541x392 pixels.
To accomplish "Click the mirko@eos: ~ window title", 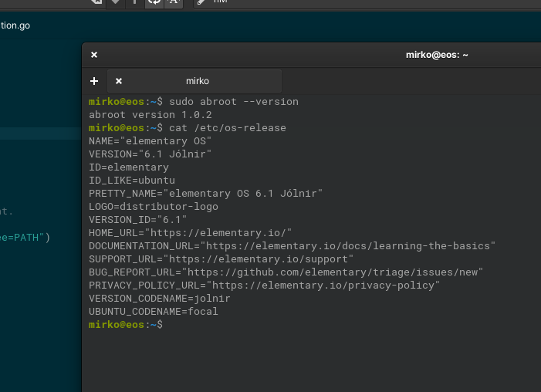I will coord(437,55).
